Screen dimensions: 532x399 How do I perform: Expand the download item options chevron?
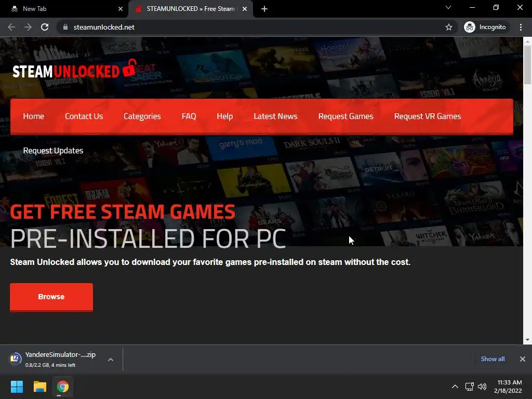pos(111,360)
